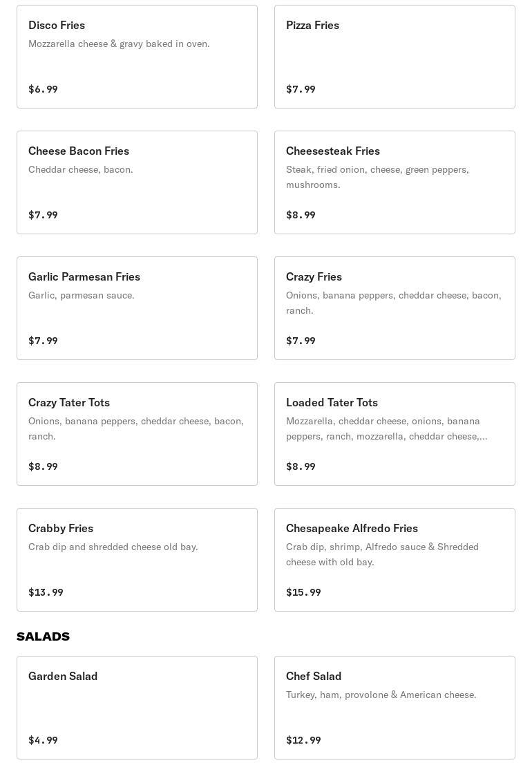Click the $13.99 Crabby Fries price

[46, 592]
